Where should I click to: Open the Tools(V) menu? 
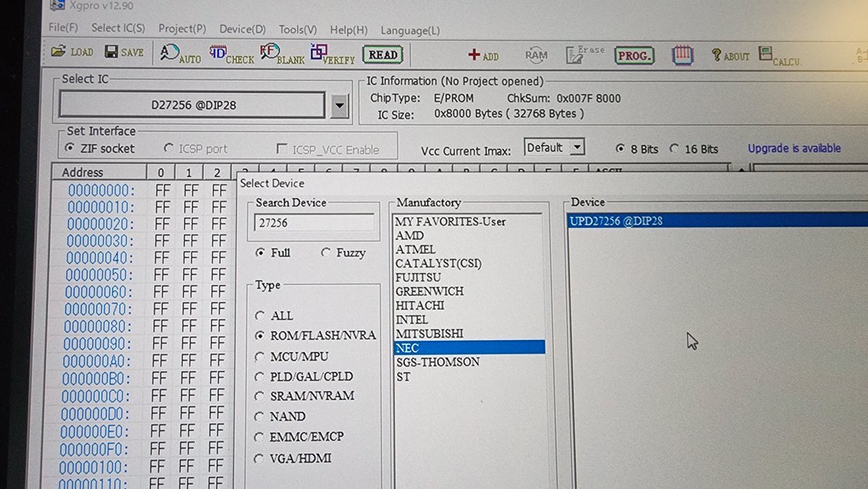(x=298, y=30)
